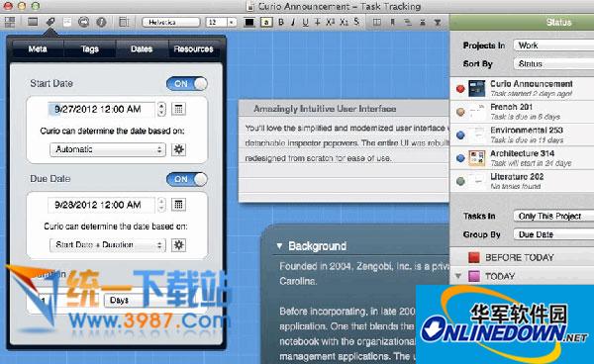The width and height of the screenshot is (594, 364).
Task: Collapse the TODAY task group
Action: (x=458, y=276)
